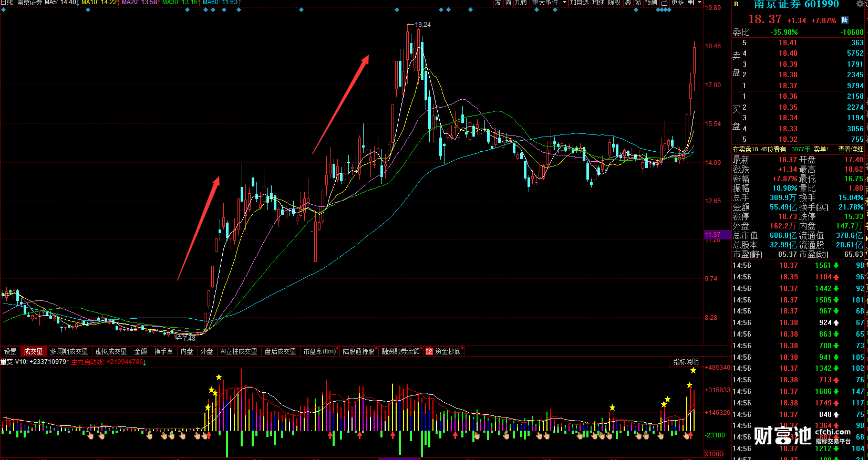
Task: Select the 成交量 indicator tab
Action: [34, 351]
